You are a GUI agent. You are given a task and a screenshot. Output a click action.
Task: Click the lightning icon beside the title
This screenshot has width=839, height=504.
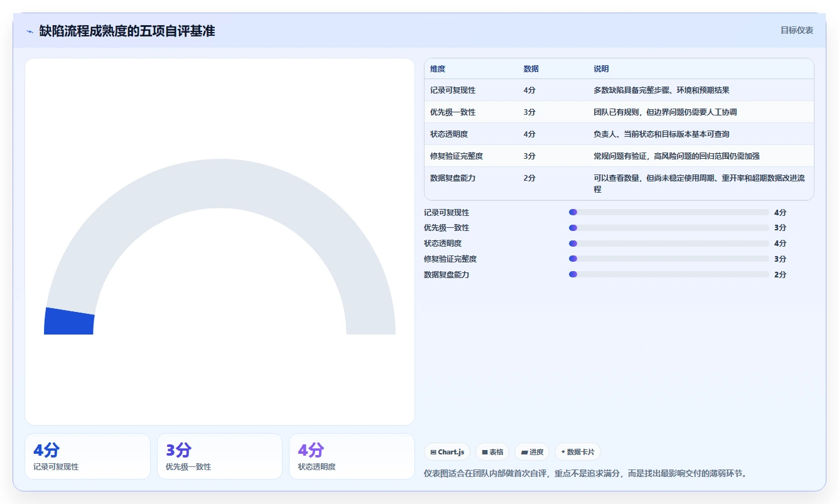pos(30,31)
